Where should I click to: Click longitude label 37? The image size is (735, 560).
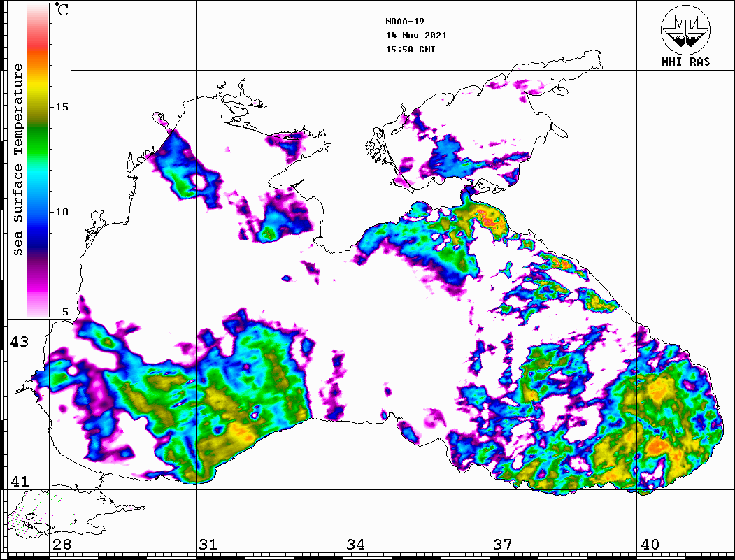(503, 544)
